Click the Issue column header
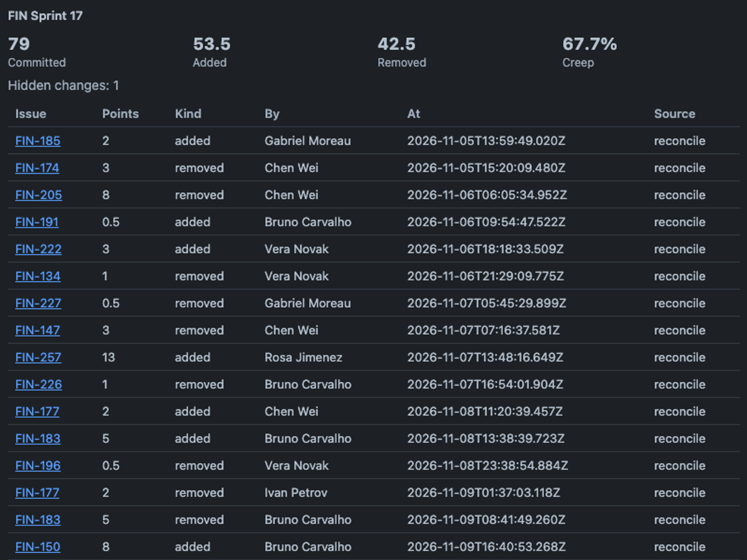The width and height of the screenshot is (747, 560). click(x=31, y=114)
